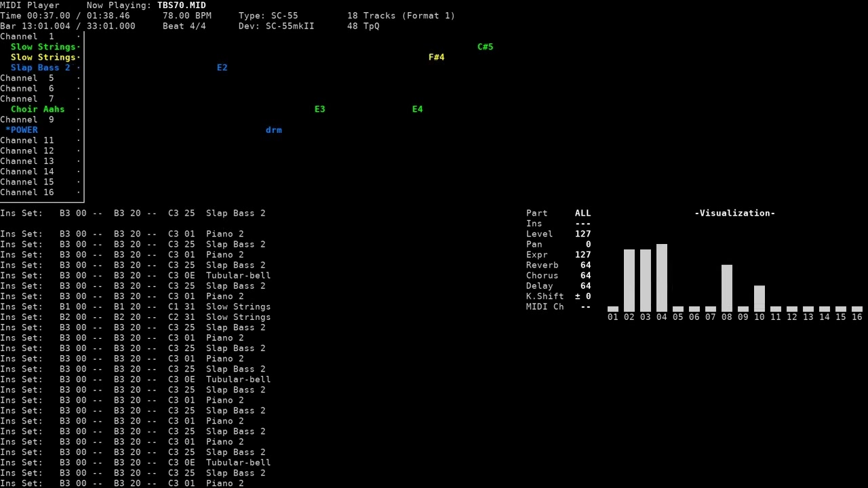Click the 48 TpQ value
Viewport: 868px width, 488px height.
point(363,26)
